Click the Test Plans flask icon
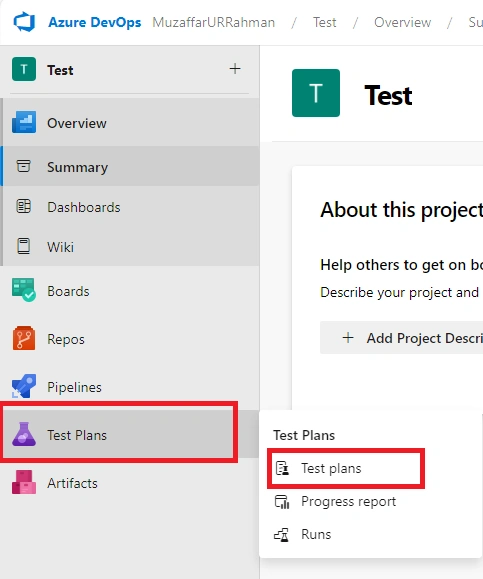 24,434
